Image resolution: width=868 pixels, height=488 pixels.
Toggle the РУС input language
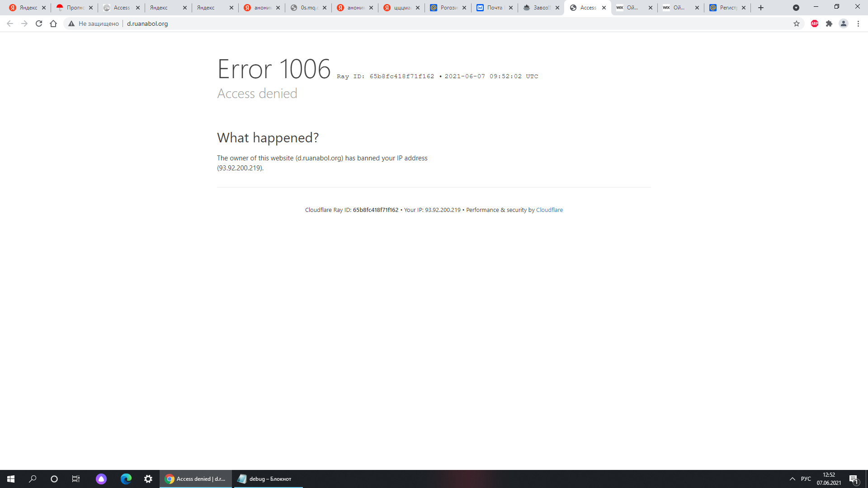tap(806, 479)
